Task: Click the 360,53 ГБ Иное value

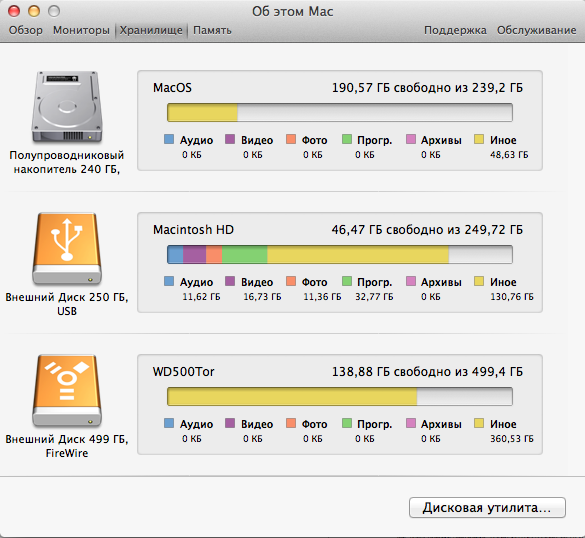Action: pos(512,439)
